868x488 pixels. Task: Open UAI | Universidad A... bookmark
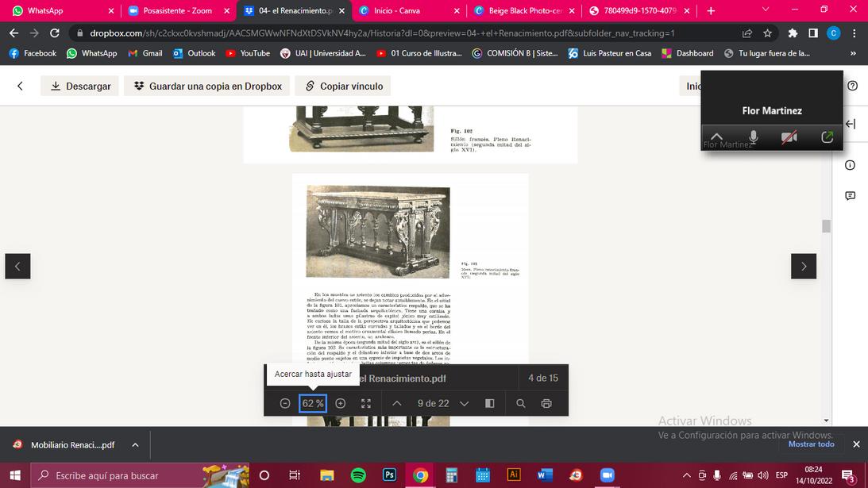click(323, 53)
